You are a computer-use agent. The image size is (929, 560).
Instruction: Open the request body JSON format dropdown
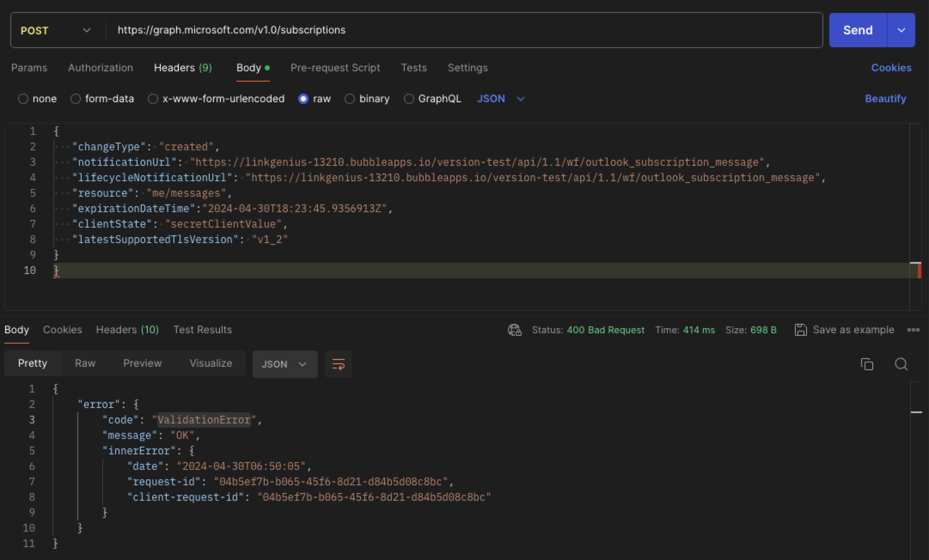[x=501, y=99]
